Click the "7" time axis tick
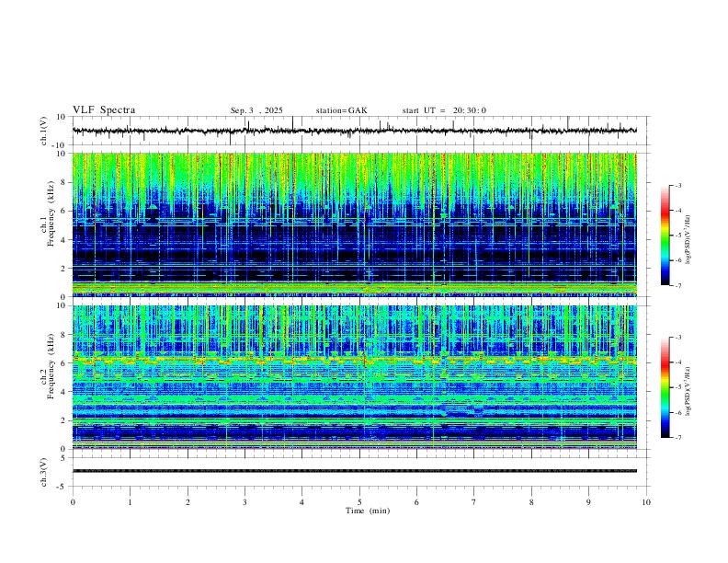This screenshot has width=728, height=563. click(474, 502)
